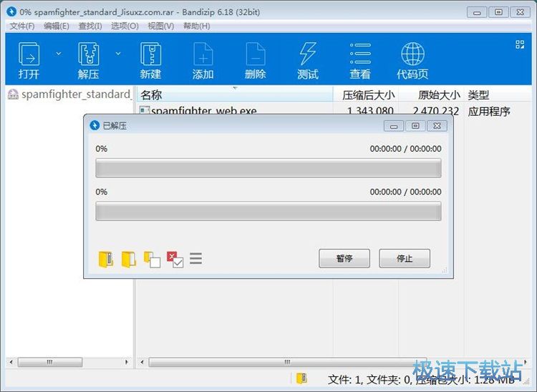
Task: Click the grid layout icon at toolbar's right
Action: tap(520, 44)
